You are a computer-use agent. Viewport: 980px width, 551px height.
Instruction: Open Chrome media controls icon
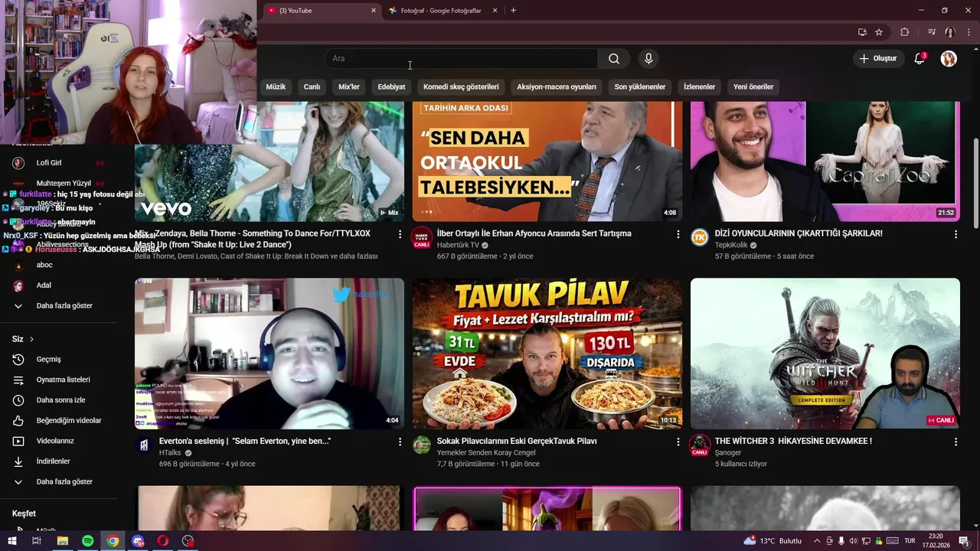point(932,32)
